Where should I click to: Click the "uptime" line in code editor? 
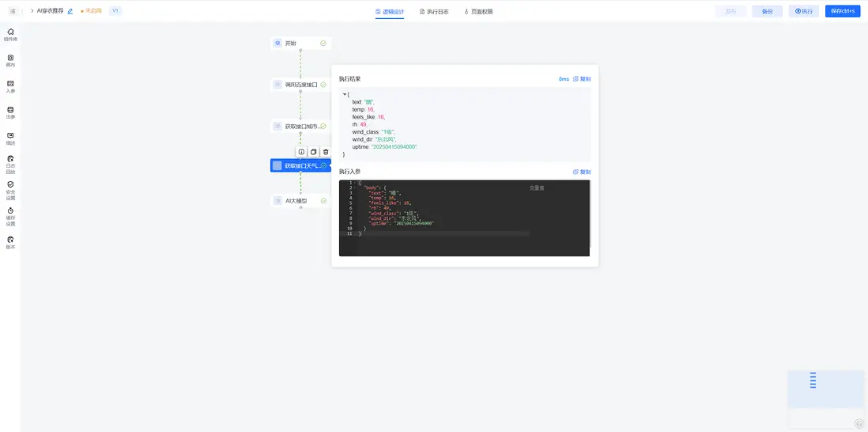401,223
